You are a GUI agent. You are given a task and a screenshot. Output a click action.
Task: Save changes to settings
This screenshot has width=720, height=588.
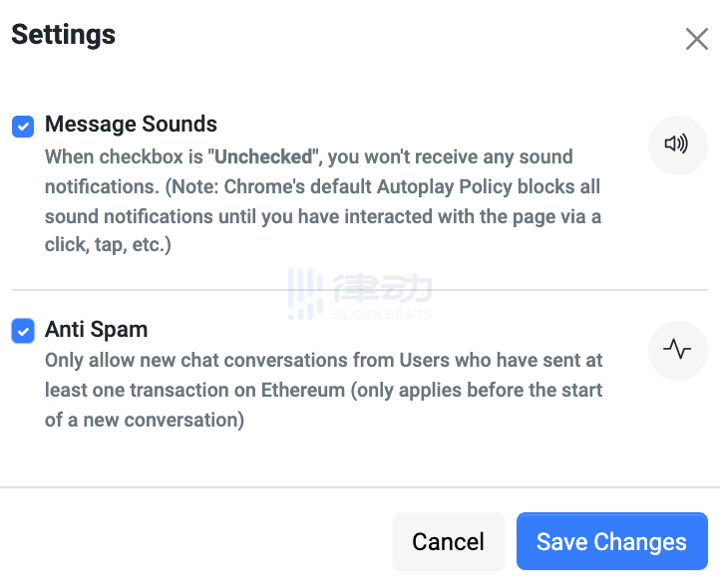(x=611, y=541)
